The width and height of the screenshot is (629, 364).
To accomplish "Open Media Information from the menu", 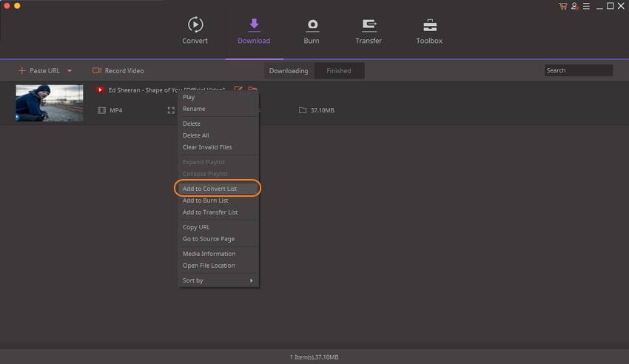I will 218,254.
